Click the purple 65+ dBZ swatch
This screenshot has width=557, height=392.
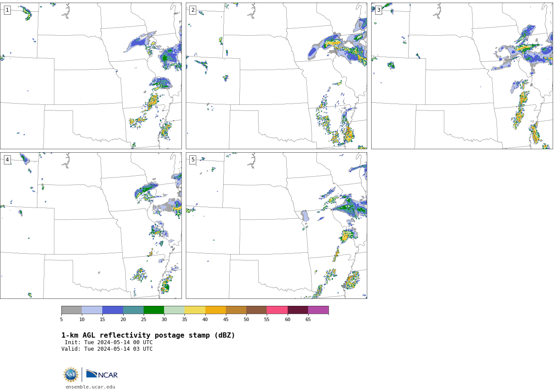(318, 310)
